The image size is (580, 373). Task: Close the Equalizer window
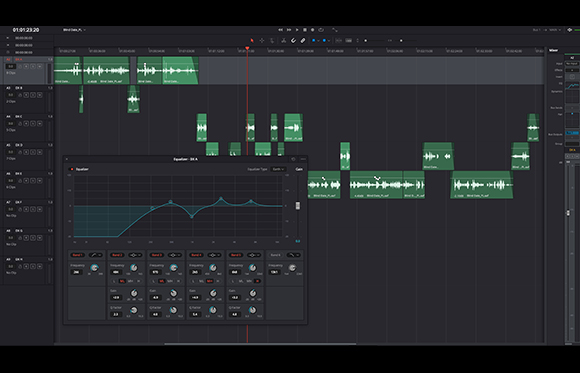67,159
